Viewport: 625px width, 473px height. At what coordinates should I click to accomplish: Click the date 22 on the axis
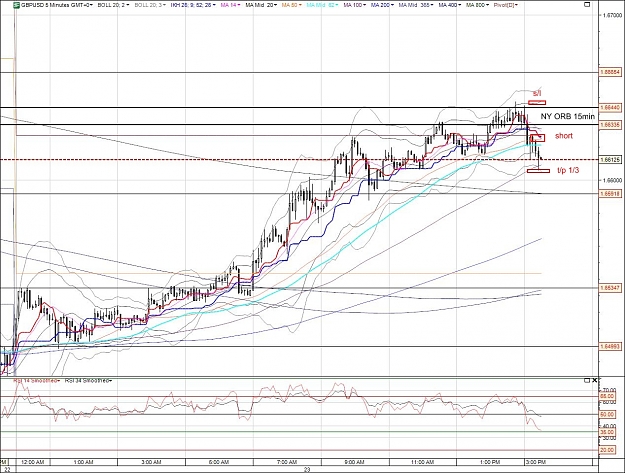pyautogui.click(x=7, y=469)
